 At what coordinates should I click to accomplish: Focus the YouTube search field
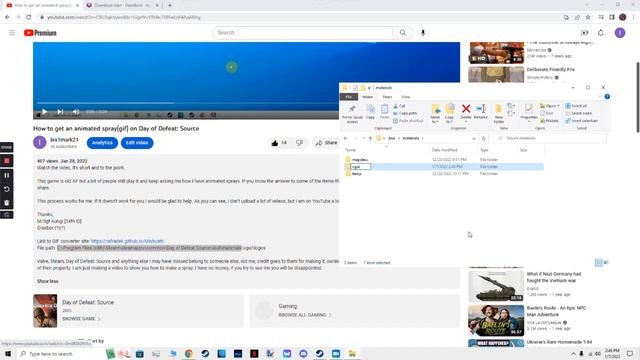[x=303, y=33]
